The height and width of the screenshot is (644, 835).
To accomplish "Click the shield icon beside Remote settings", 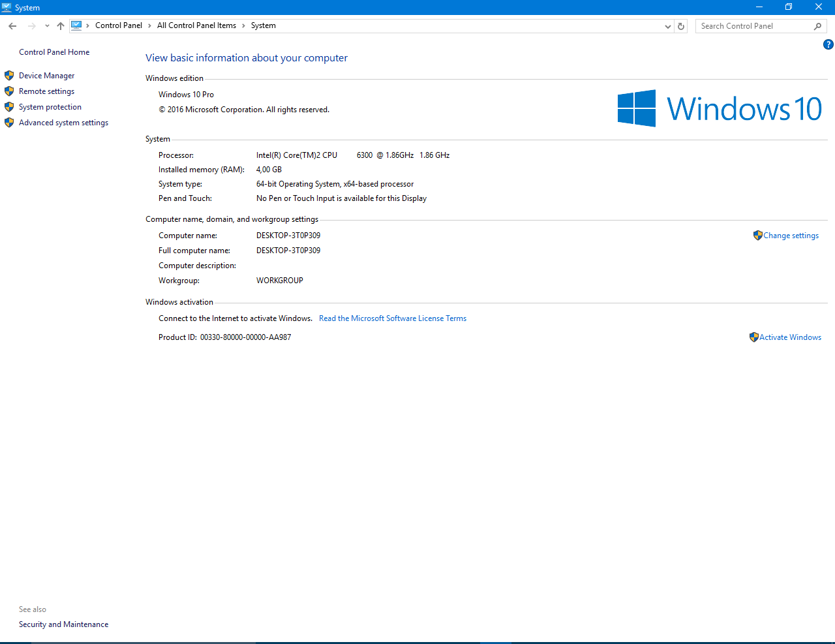I will pos(9,91).
